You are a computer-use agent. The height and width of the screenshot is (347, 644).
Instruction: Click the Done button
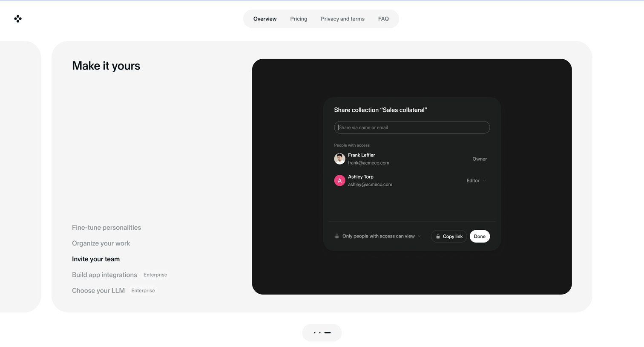(x=480, y=237)
